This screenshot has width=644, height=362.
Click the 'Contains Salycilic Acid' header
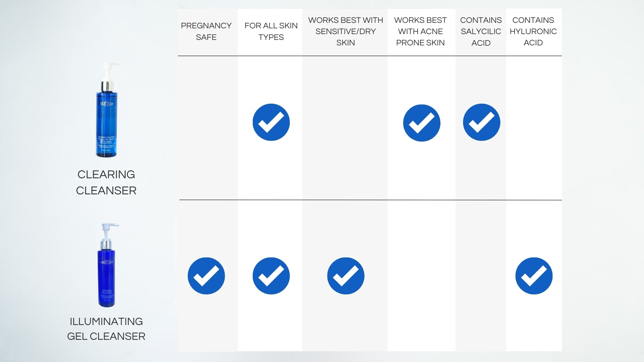point(481,31)
